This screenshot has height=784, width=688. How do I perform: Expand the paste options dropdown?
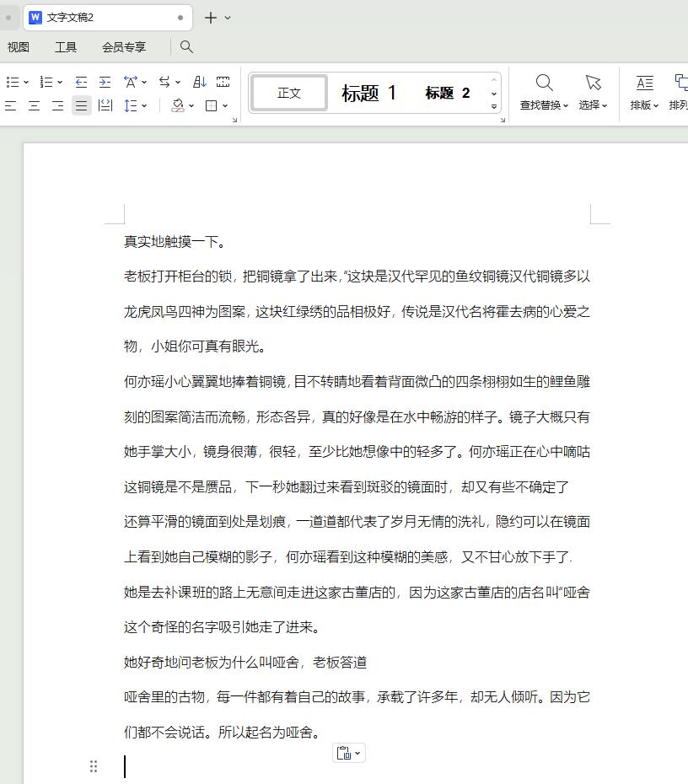(357, 754)
